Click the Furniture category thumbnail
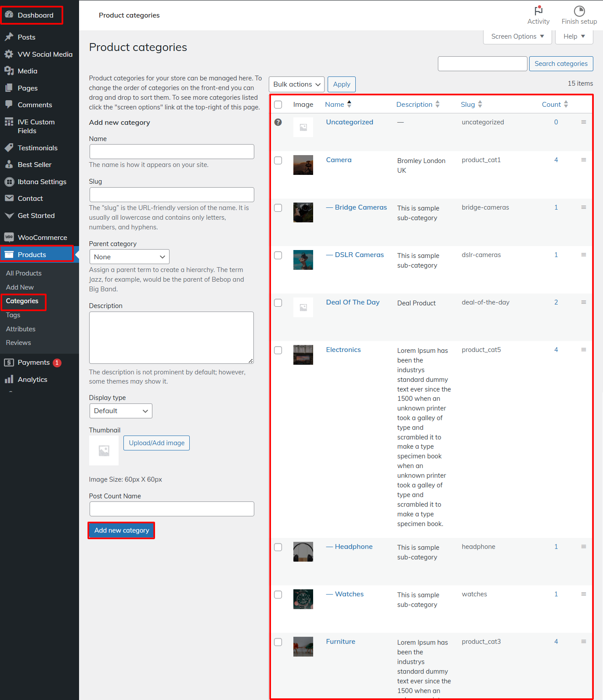The width and height of the screenshot is (603, 700). tap(303, 646)
